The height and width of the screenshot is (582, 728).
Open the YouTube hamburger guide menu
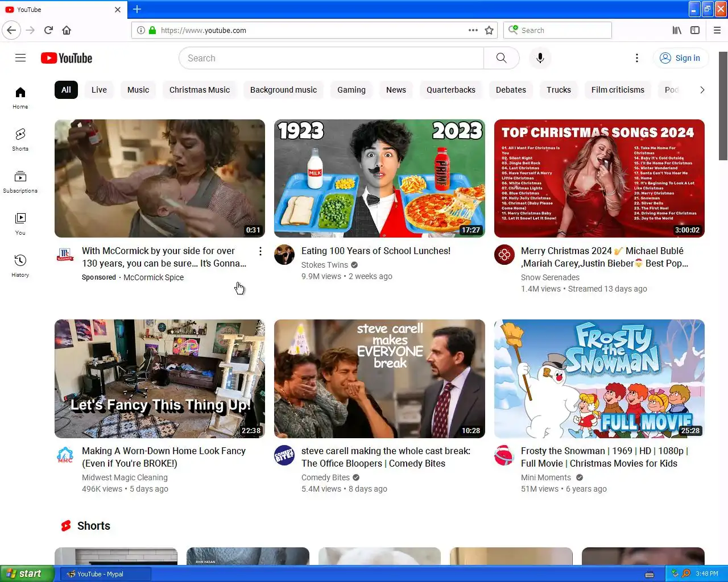[20, 58]
